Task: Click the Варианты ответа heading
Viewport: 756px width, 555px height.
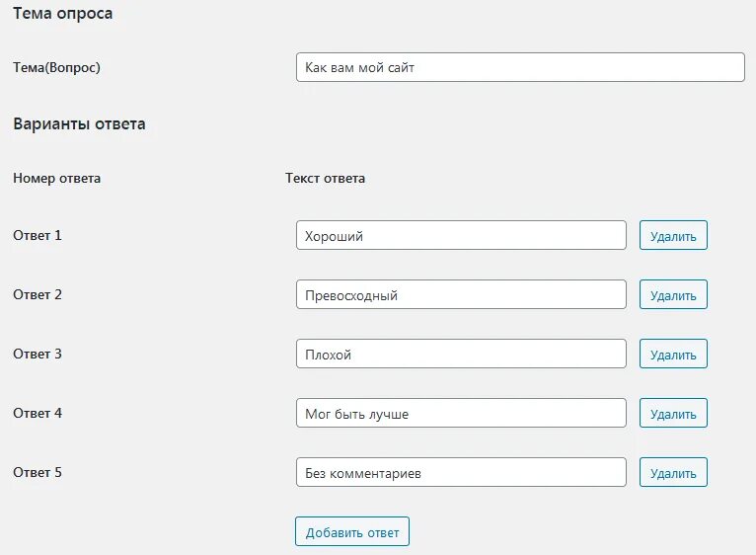Action: (79, 123)
